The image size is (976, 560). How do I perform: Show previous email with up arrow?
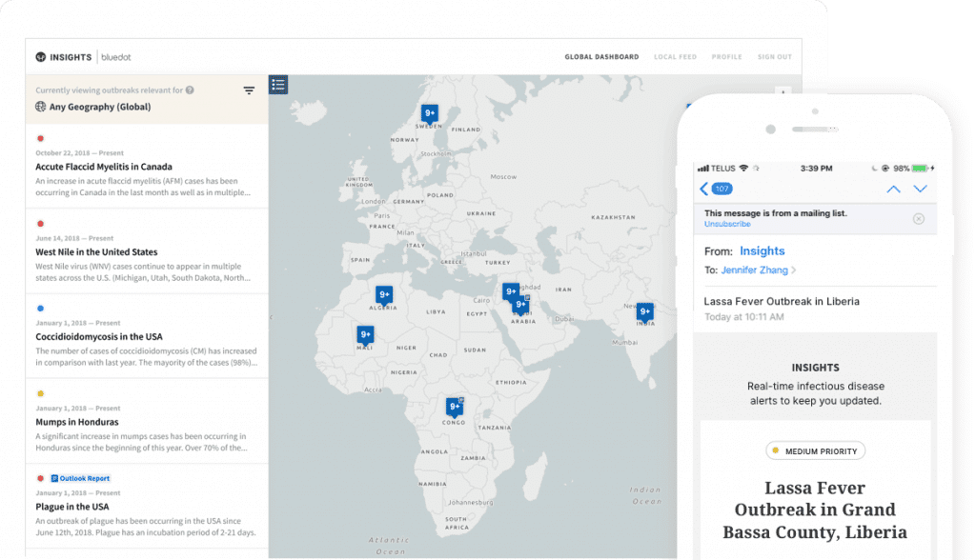893,190
